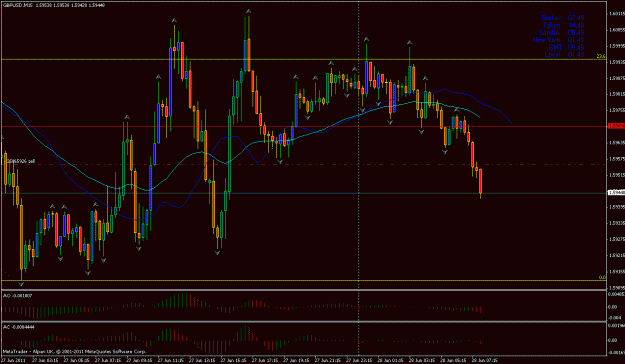The height and width of the screenshot is (364, 625).
Task: Select the GMT 05:49 clock label
Action: pyautogui.click(x=566, y=47)
